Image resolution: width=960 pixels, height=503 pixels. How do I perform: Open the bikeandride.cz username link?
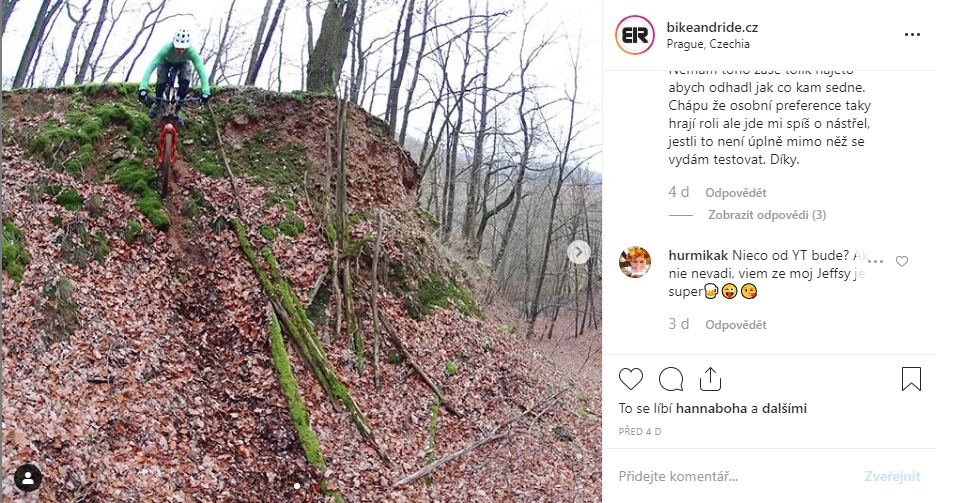point(712,28)
